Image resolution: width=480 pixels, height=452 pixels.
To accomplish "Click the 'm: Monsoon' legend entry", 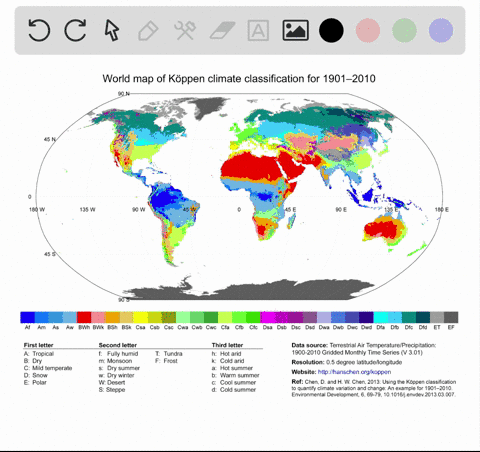I will [x=115, y=361].
